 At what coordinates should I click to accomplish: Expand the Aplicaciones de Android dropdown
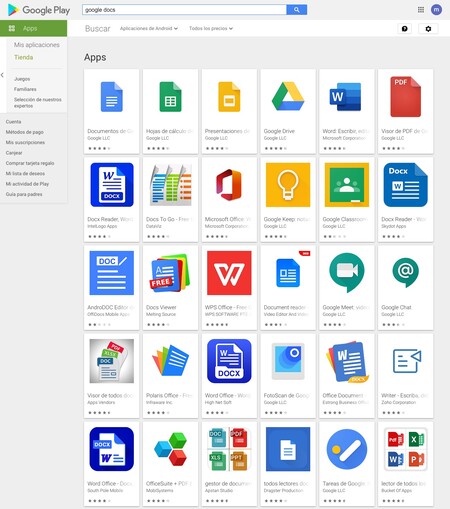[x=149, y=28]
